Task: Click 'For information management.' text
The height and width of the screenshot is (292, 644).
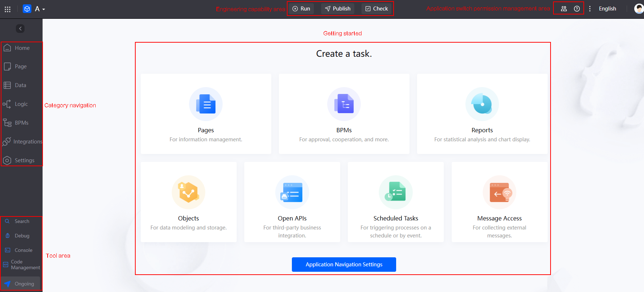Action: point(206,139)
